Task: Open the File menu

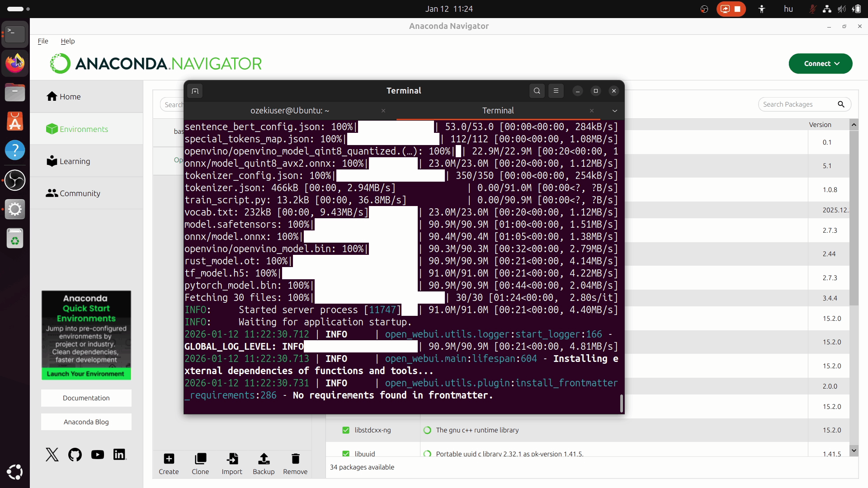Action: point(42,41)
